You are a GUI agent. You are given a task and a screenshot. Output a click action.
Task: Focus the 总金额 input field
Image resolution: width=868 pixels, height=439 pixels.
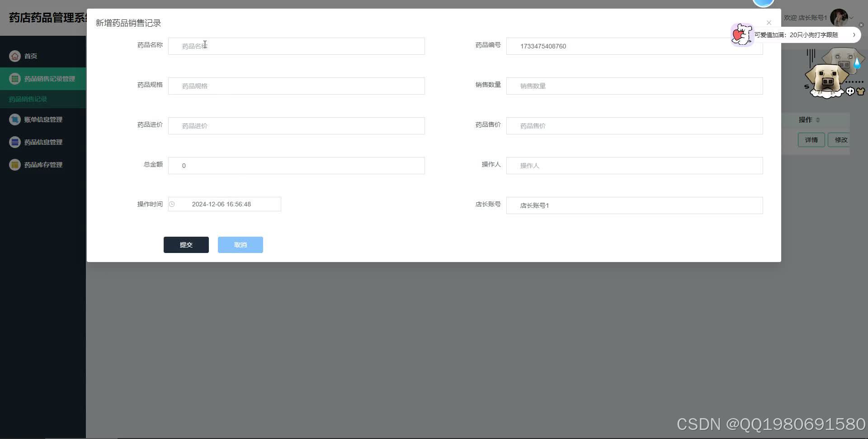pyautogui.click(x=297, y=166)
